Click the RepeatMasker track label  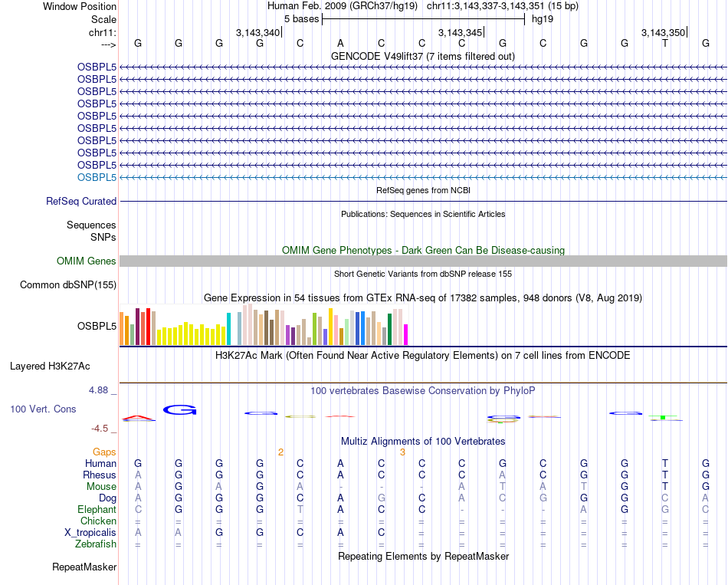(x=84, y=567)
